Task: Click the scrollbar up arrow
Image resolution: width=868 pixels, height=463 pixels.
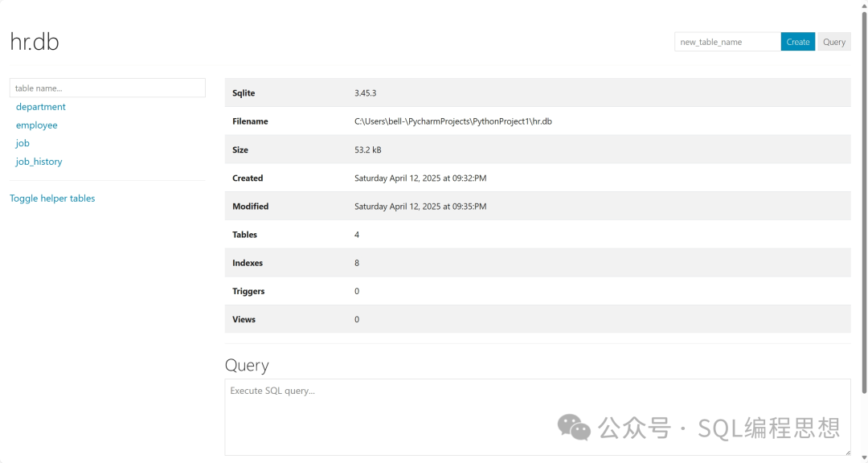Action: coord(863,5)
